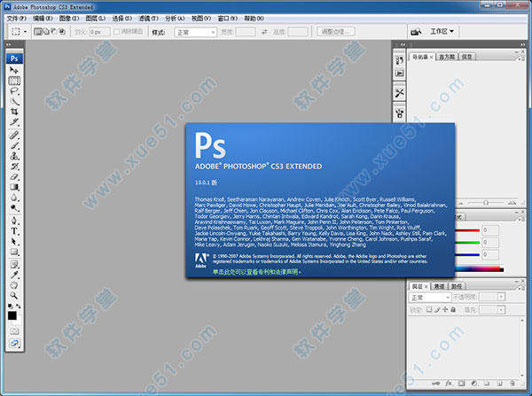Open the 文件 (File) menu

pyautogui.click(x=16, y=19)
